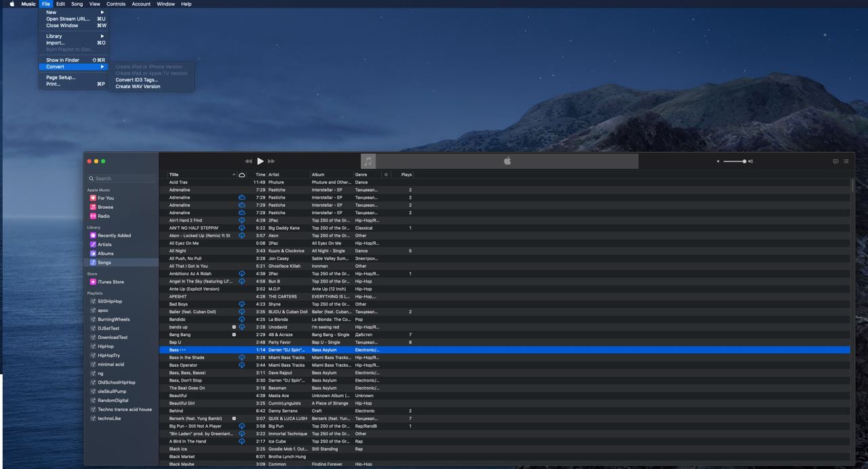Open the Controls menu
The image size is (868, 469).
point(116,4)
